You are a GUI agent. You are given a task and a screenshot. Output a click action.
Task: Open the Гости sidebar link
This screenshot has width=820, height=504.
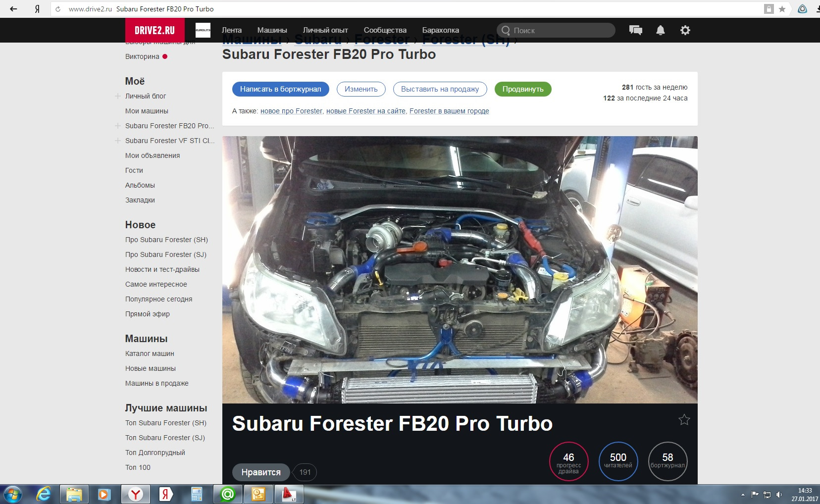coord(134,170)
